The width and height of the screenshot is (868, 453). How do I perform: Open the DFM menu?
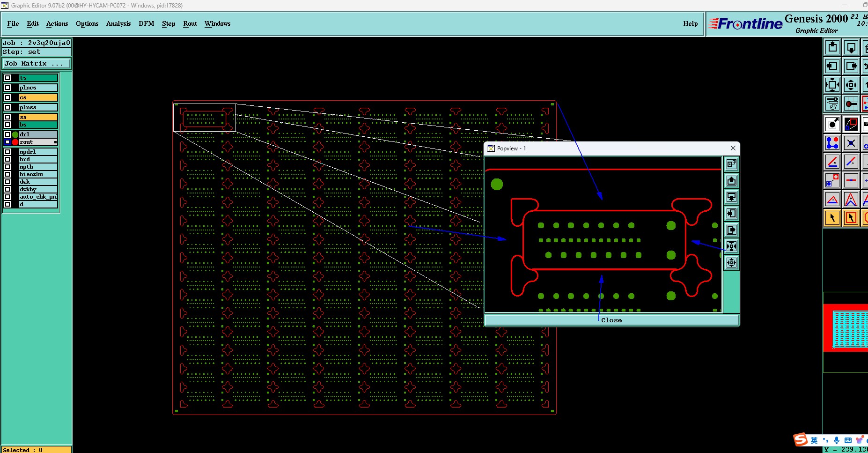coord(147,23)
